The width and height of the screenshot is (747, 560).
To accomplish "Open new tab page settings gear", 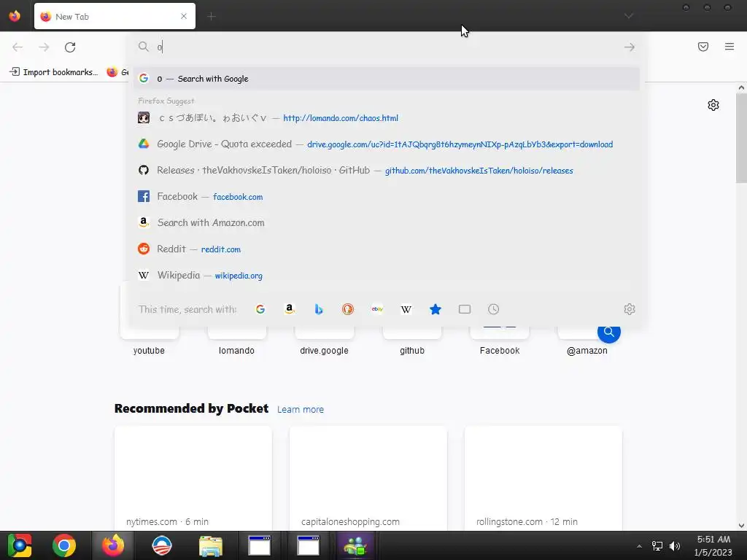I will pos(713,105).
